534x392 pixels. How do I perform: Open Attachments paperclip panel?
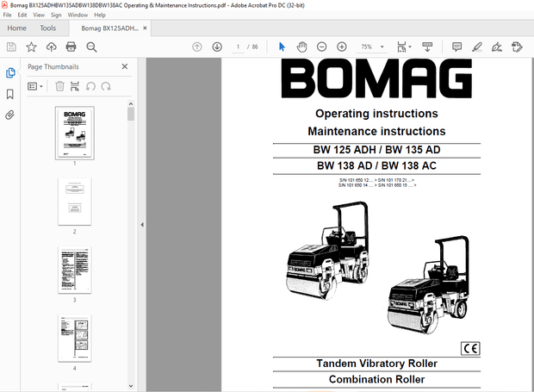(x=9, y=115)
